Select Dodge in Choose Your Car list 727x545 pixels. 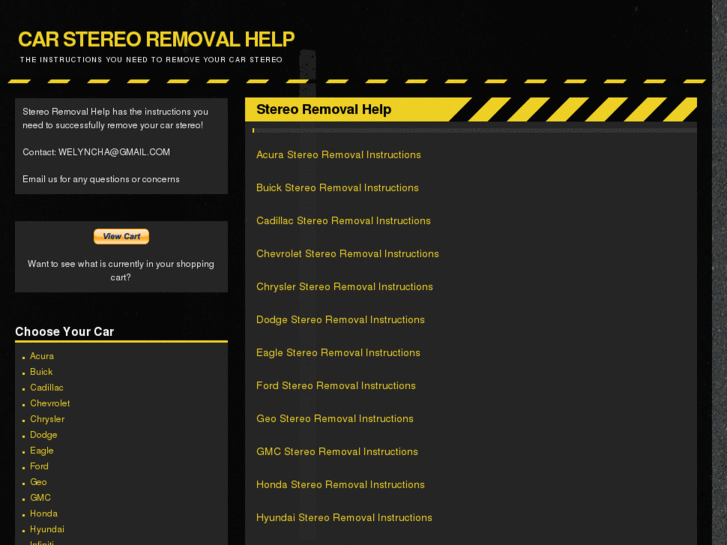click(44, 435)
